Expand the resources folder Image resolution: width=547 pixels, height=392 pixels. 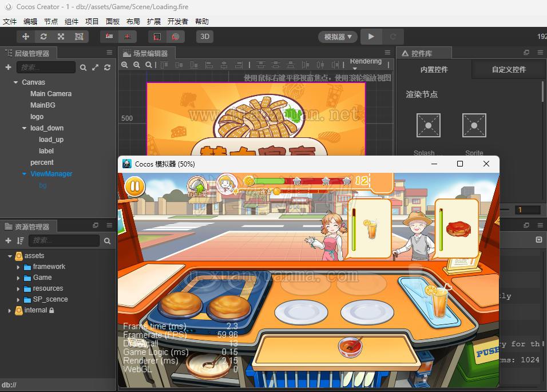[x=18, y=289]
